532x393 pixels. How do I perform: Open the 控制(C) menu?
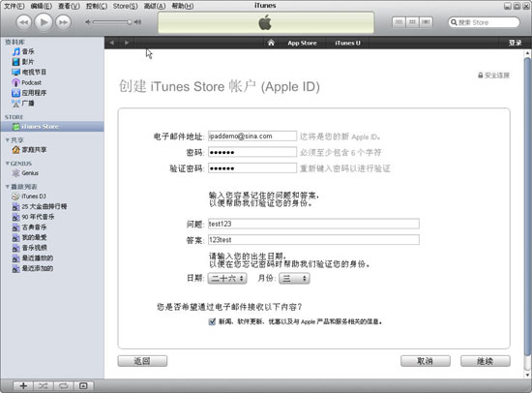pos(97,6)
